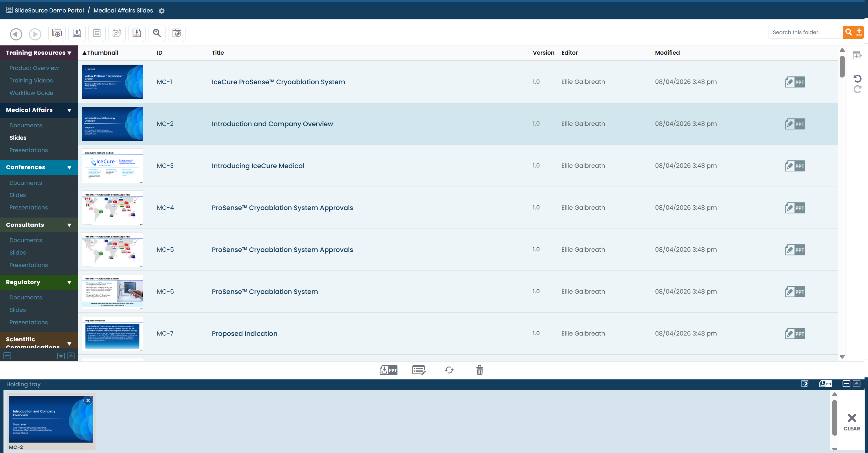Image resolution: width=868 pixels, height=453 pixels.
Task: Go forward with the right arrow button
Action: coord(35,34)
